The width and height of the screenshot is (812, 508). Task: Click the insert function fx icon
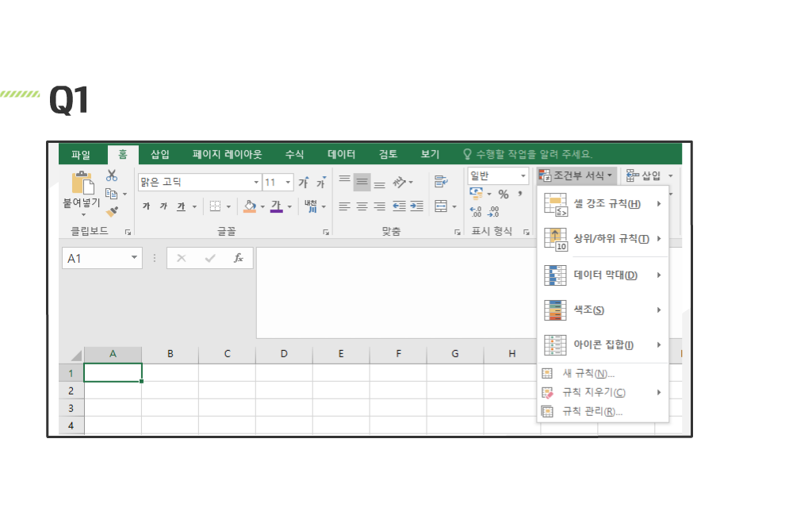[x=238, y=258]
